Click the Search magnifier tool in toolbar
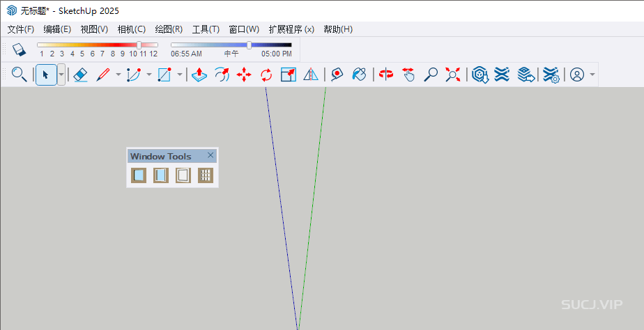Image resolution: width=644 pixels, height=330 pixels. click(19, 74)
